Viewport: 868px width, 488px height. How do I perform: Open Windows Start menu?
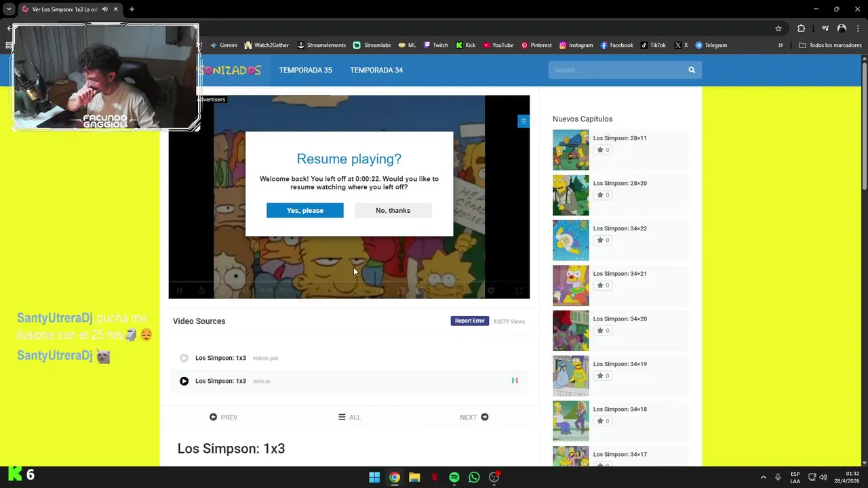click(374, 477)
